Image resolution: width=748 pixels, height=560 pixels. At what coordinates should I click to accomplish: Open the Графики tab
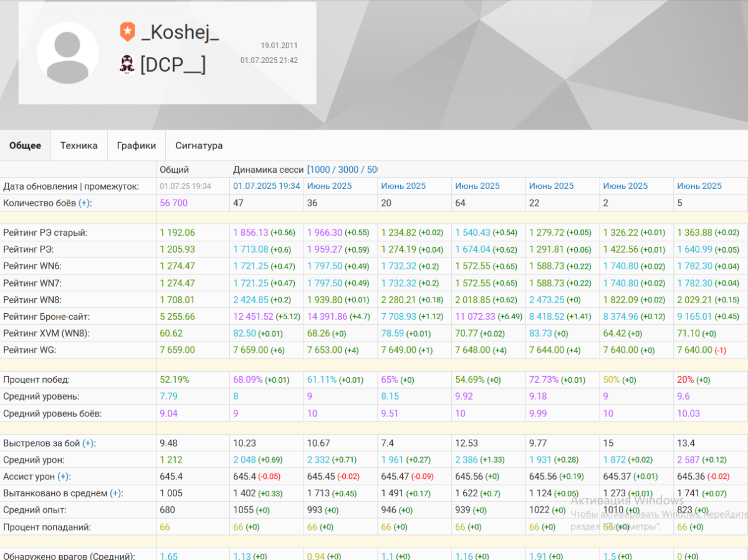136,145
